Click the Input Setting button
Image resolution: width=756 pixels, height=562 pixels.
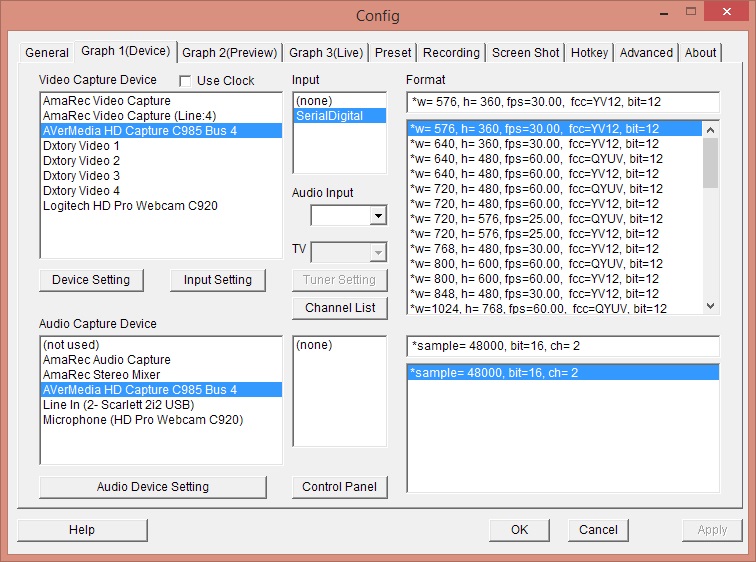pyautogui.click(x=217, y=280)
